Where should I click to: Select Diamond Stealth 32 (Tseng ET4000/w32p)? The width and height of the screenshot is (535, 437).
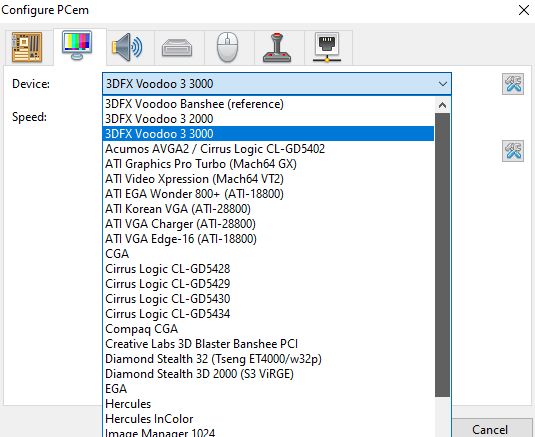click(268, 359)
